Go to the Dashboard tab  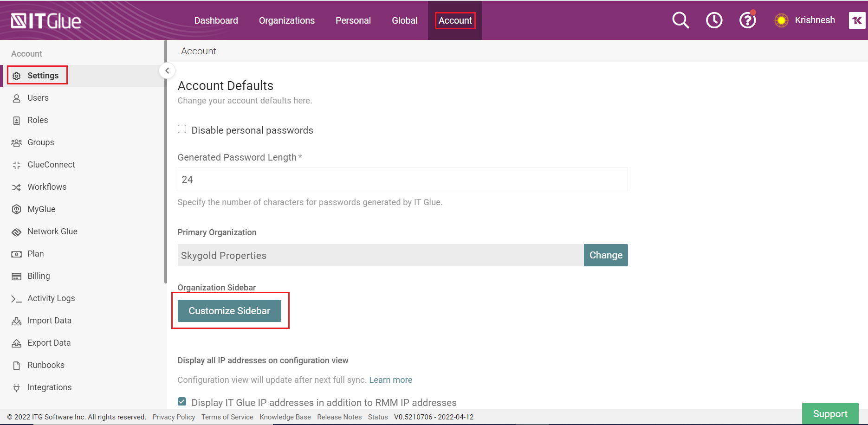tap(216, 20)
